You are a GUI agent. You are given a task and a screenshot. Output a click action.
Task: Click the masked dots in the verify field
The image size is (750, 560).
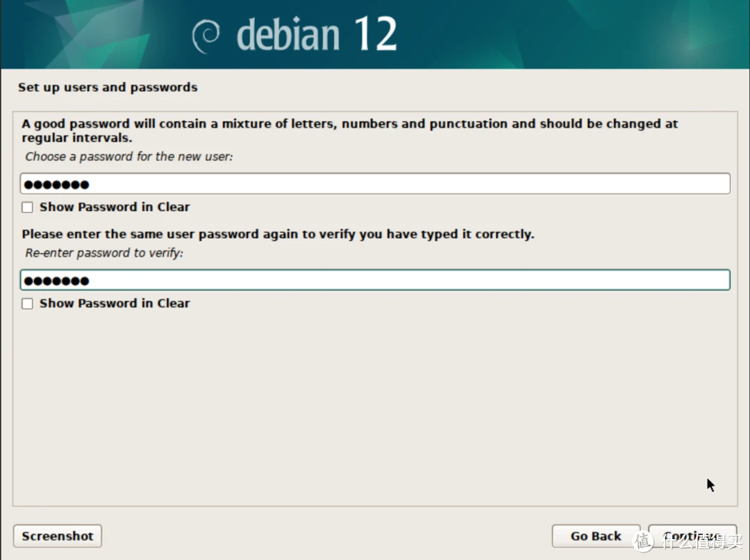[x=56, y=281]
